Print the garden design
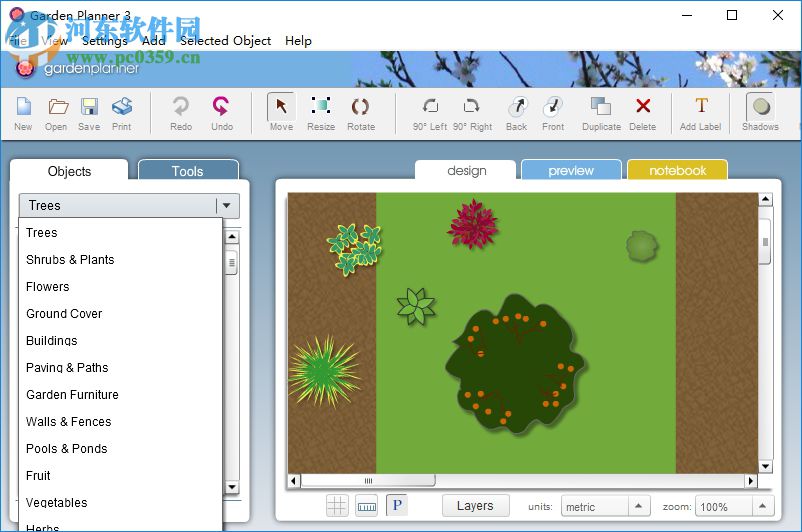Image resolution: width=802 pixels, height=532 pixels. click(x=122, y=113)
